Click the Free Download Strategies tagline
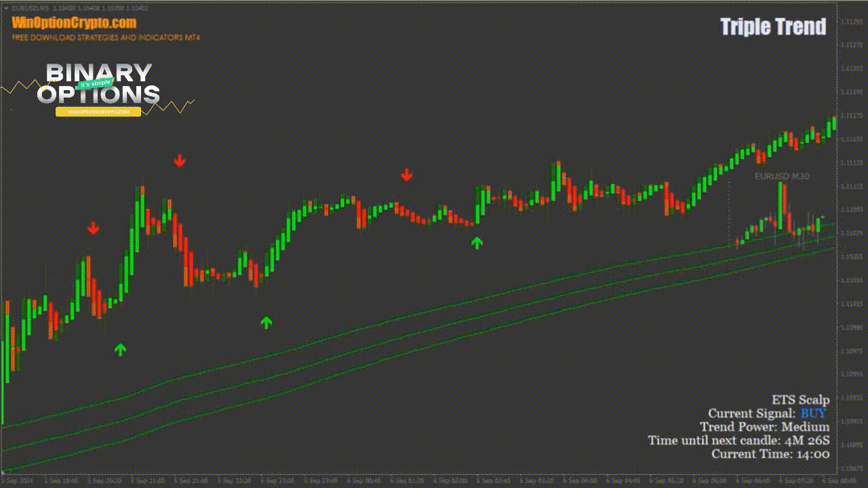Viewport: 868px width, 488px height. [x=106, y=38]
